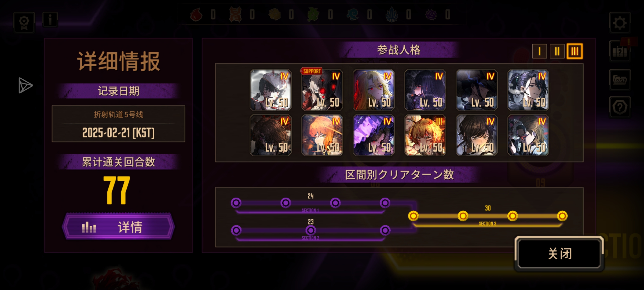
Task: Open the question-mark help icon
Action: 620,107
